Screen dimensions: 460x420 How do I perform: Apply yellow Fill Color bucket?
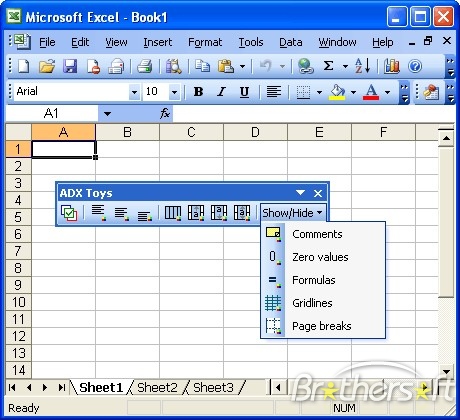click(337, 92)
